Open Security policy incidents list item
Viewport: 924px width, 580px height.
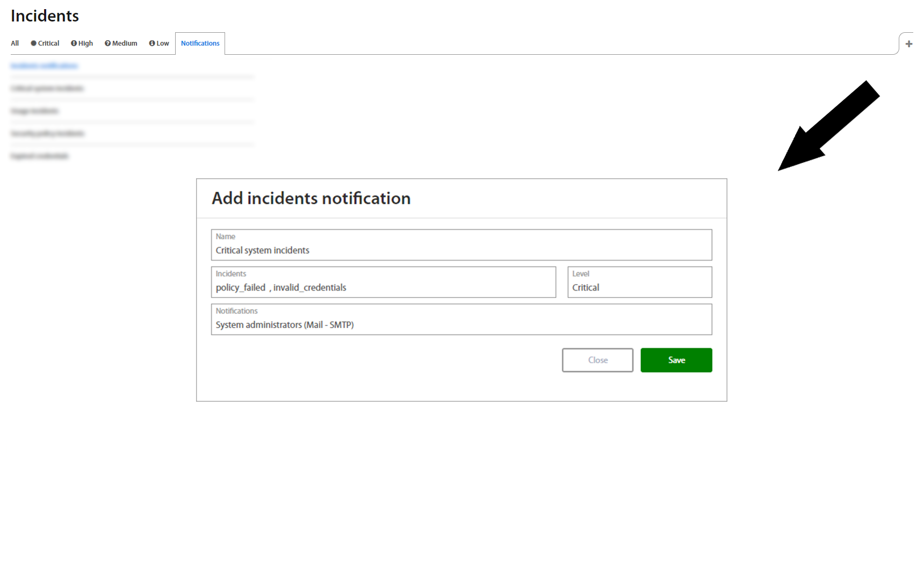tap(47, 134)
